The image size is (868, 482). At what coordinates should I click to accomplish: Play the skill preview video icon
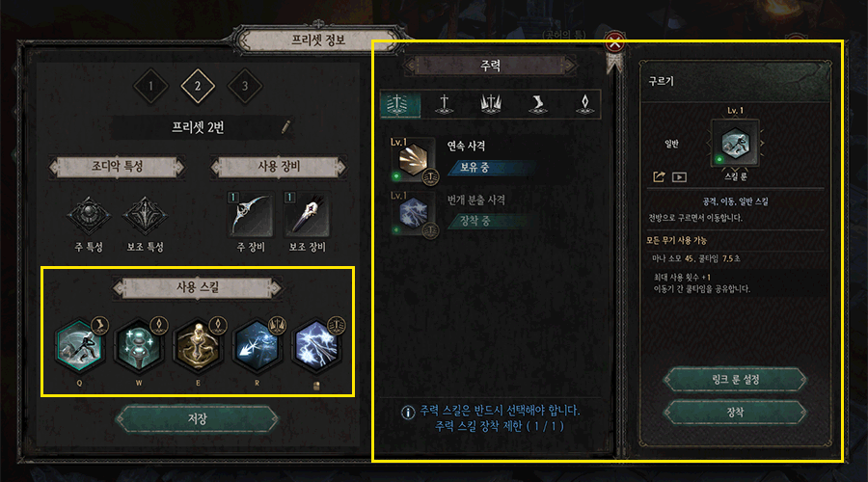679,177
